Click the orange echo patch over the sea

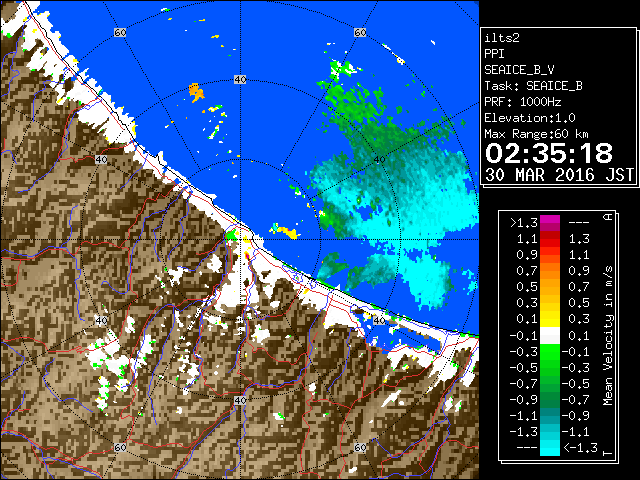coord(196,92)
